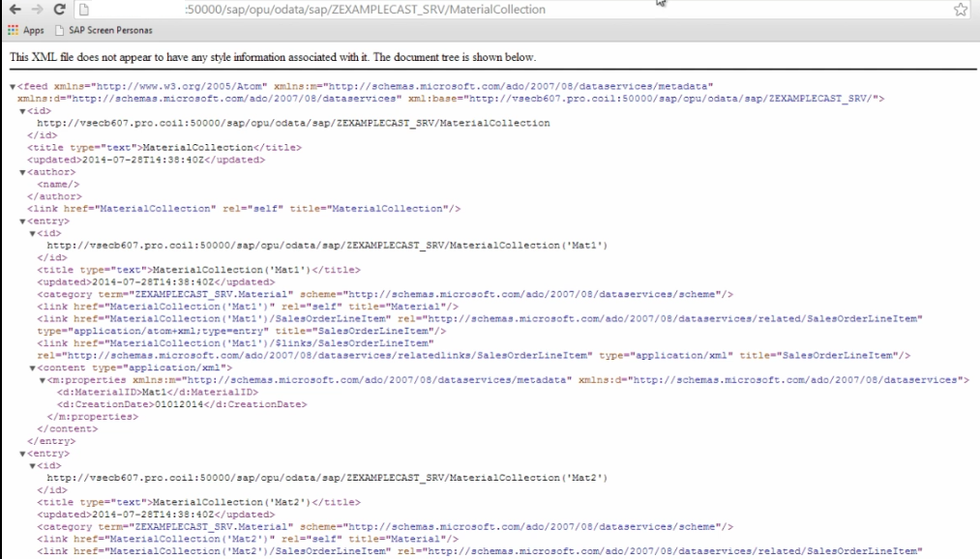Click the browser forward arrow
980x559 pixels.
[34, 9]
